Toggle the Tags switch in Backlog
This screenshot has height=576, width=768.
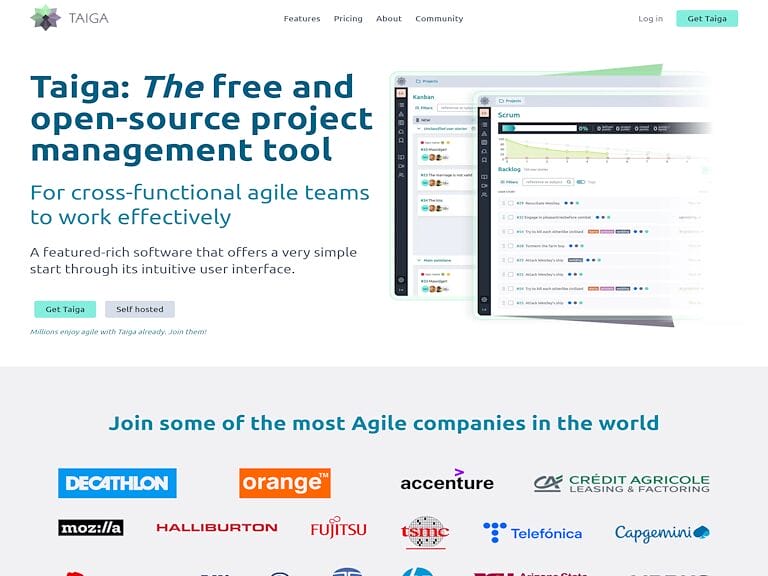[x=582, y=182]
